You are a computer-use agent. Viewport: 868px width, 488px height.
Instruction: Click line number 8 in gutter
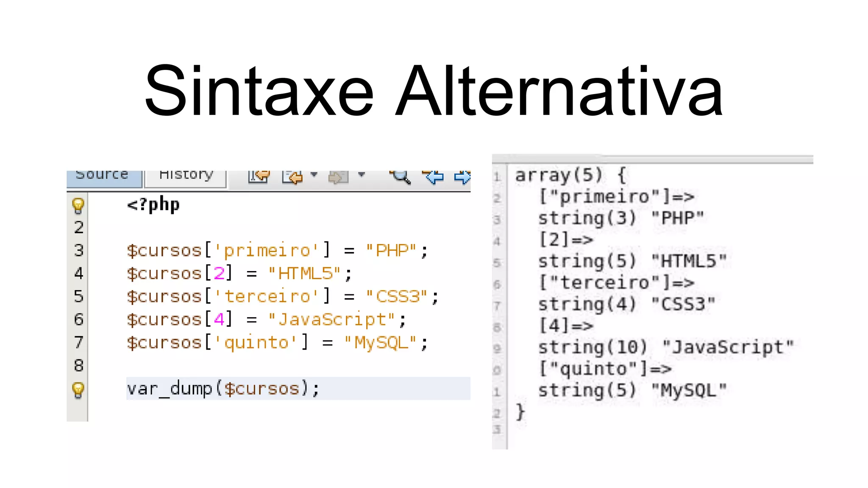[x=79, y=365]
